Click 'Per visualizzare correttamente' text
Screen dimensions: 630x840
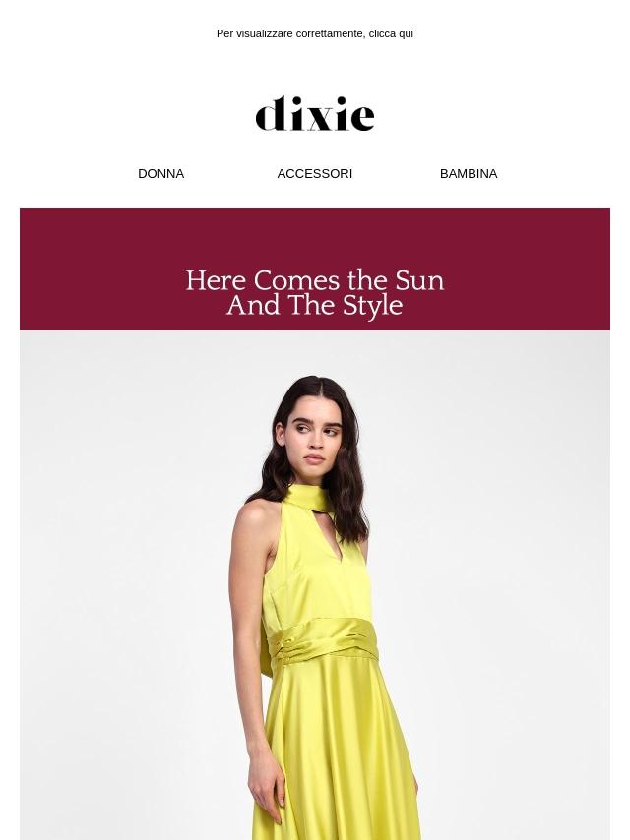click(x=291, y=33)
